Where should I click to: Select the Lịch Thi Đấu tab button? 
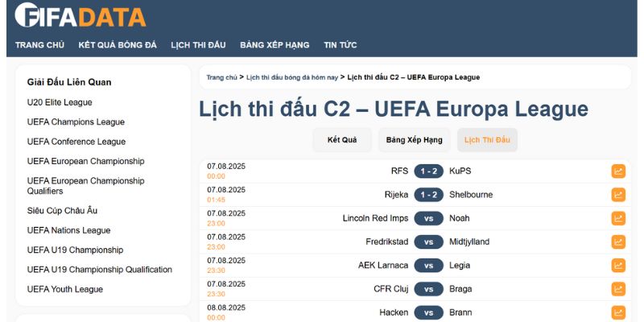[487, 140]
